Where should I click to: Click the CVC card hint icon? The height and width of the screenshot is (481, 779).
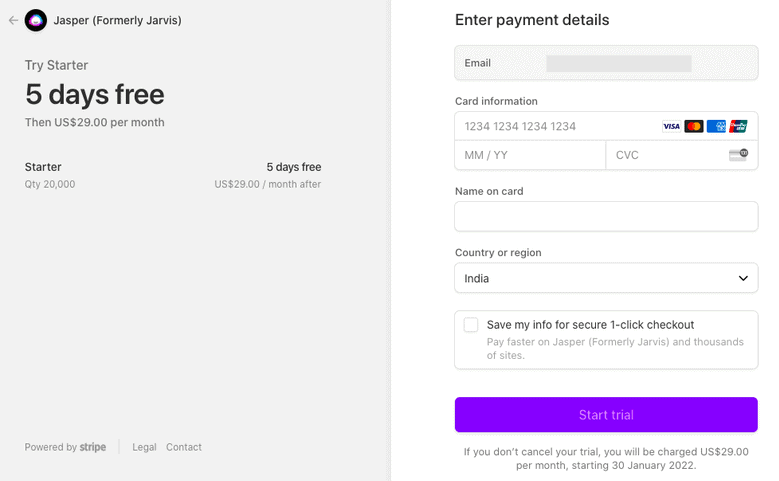coord(738,155)
